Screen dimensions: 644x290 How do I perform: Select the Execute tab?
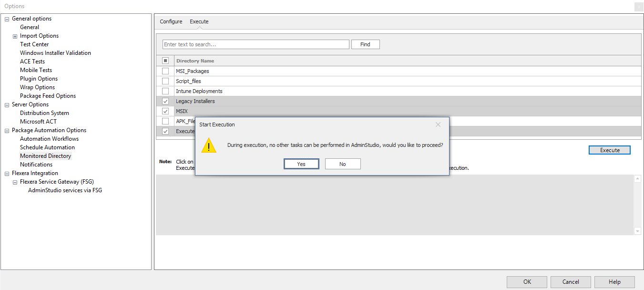[199, 21]
